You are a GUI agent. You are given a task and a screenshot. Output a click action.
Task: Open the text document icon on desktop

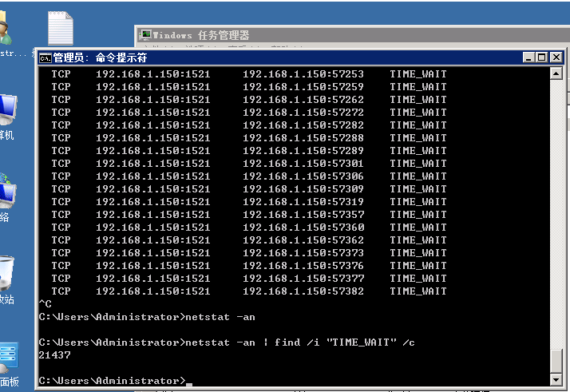coord(61,28)
